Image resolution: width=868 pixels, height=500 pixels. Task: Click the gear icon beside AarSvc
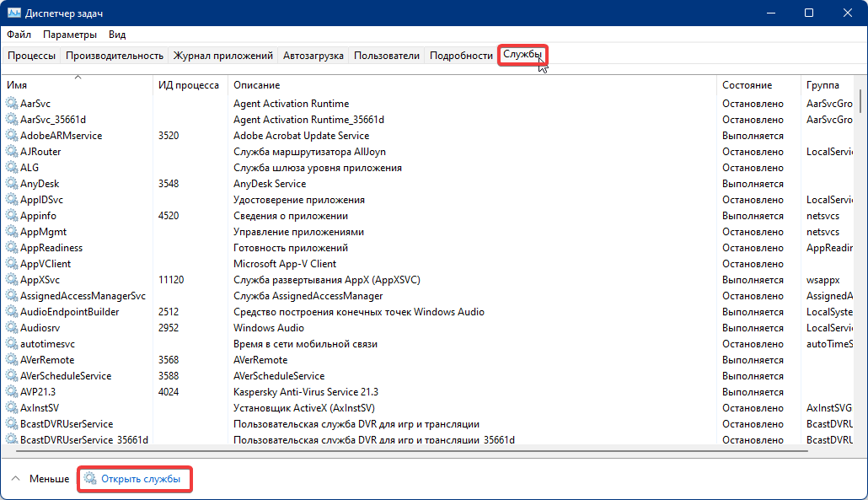pos(12,103)
